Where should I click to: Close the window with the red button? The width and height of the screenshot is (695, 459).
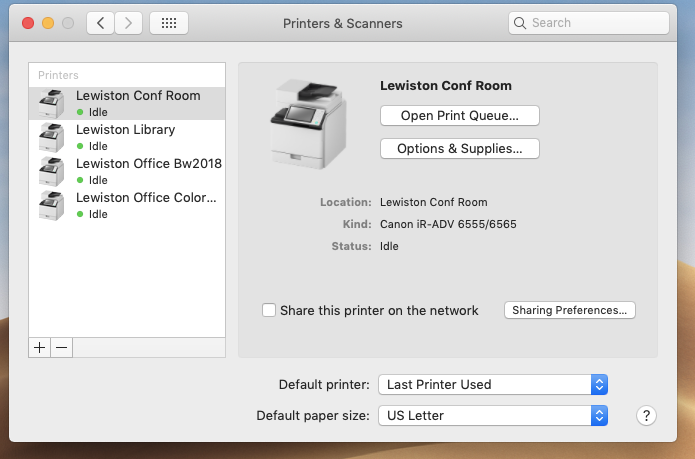tap(28, 23)
